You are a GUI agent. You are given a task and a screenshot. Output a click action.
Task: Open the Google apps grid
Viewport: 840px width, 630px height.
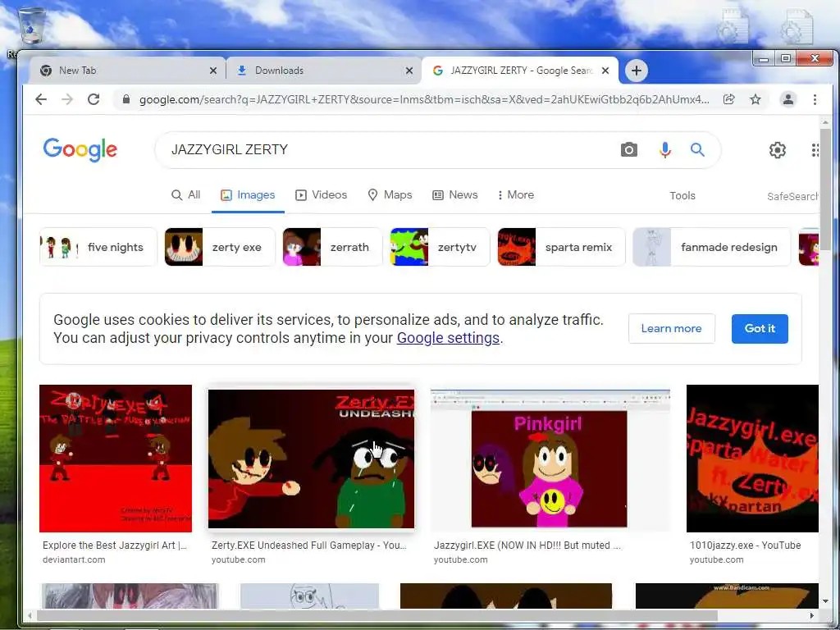pos(815,150)
